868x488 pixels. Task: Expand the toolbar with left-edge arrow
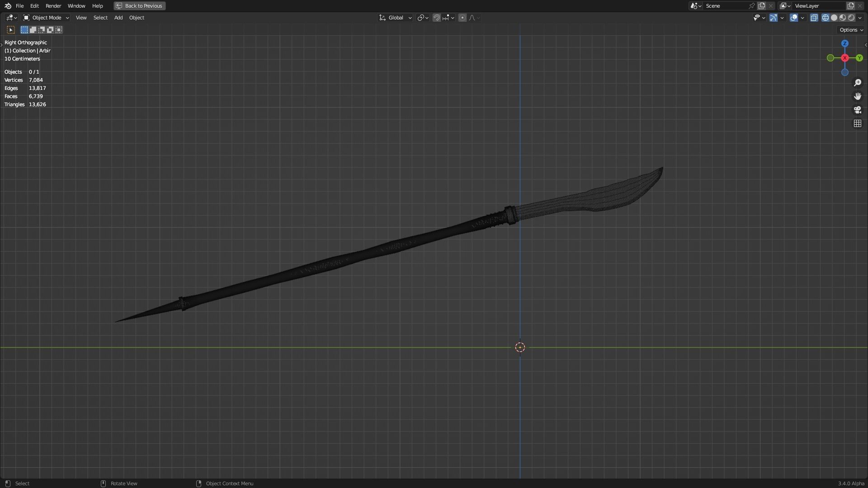click(x=2, y=45)
